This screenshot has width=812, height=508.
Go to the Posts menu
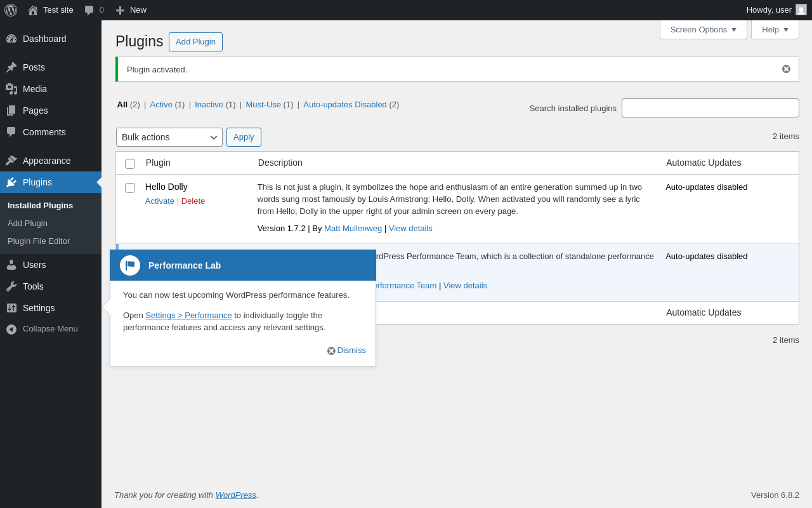click(x=51, y=67)
